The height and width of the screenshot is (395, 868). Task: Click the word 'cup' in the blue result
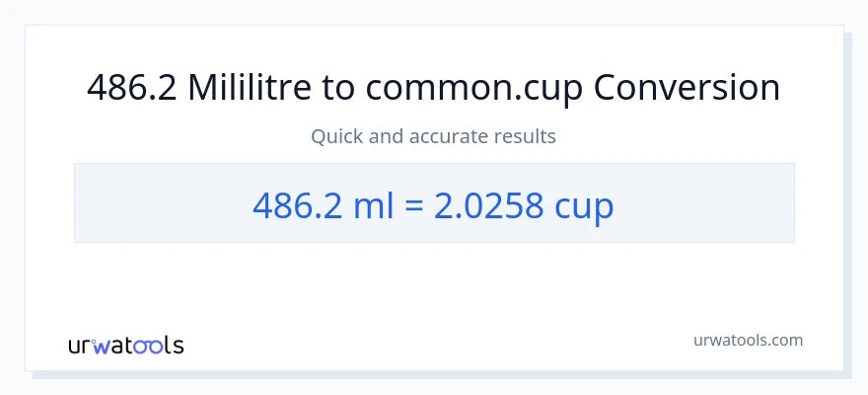pos(584,204)
